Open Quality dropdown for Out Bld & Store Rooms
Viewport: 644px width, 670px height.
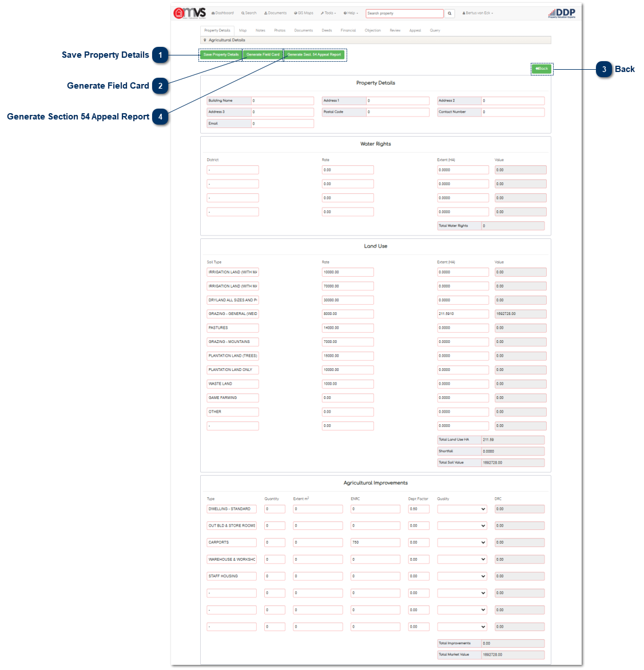tap(462, 525)
